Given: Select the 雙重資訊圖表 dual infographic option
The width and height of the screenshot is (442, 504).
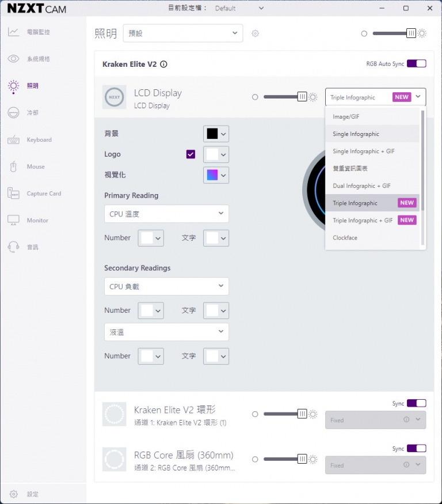Looking at the screenshot, I should point(372,168).
